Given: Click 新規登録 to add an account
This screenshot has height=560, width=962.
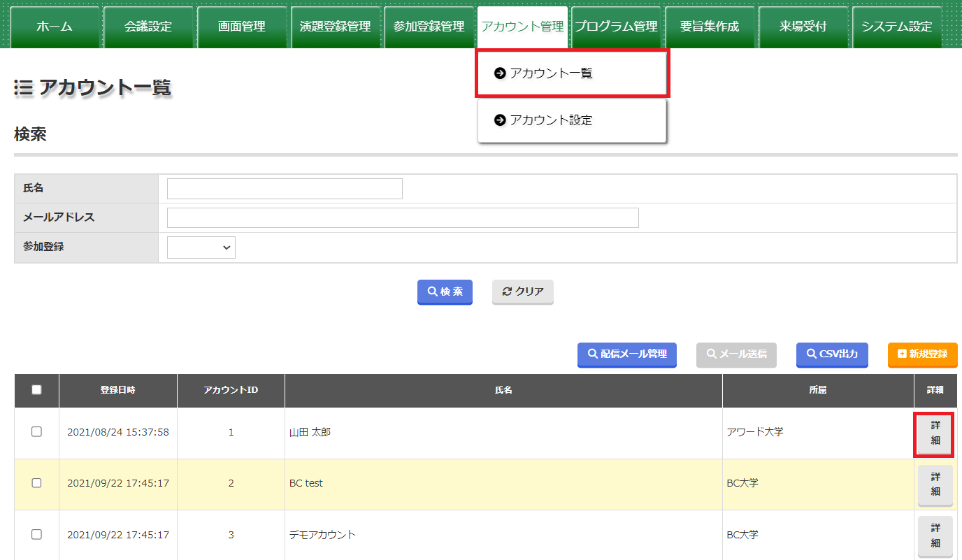Looking at the screenshot, I should (922, 354).
